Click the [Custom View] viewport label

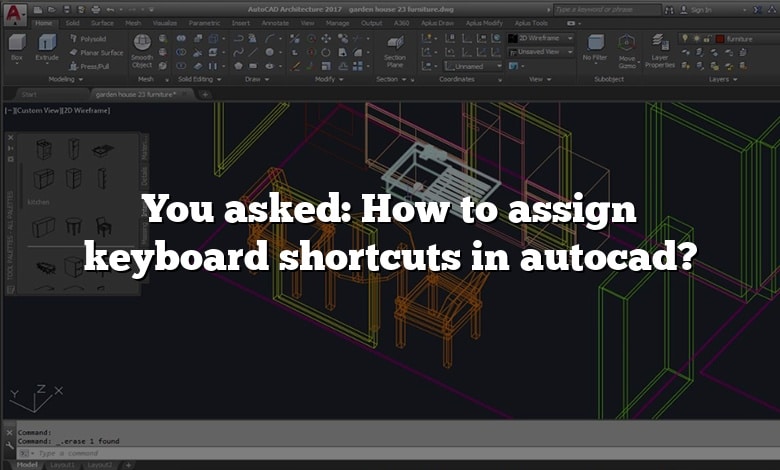click(x=37, y=110)
